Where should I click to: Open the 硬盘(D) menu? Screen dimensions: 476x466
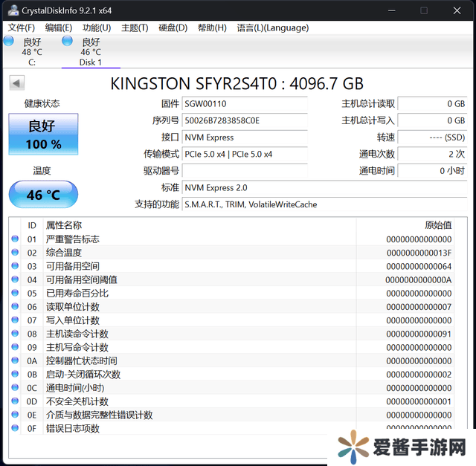[x=173, y=27]
